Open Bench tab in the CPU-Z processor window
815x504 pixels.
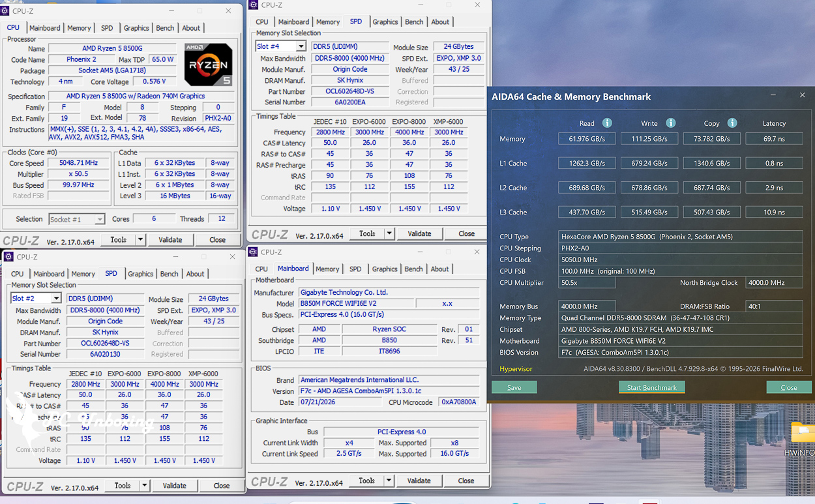[165, 28]
